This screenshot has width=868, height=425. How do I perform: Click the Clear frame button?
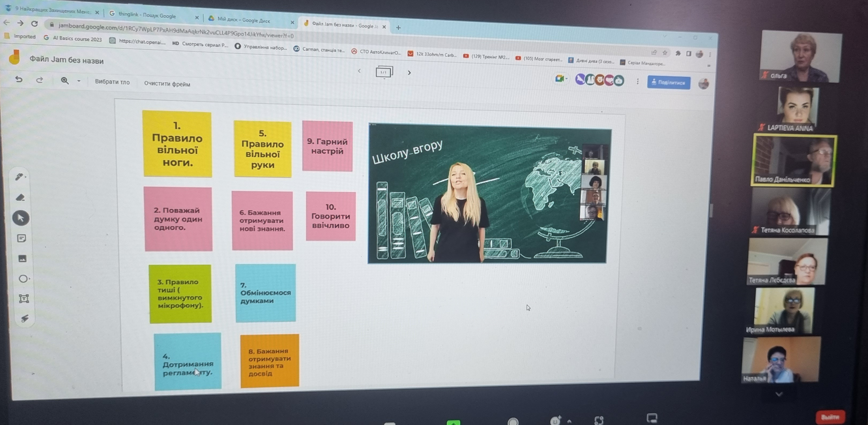pyautogui.click(x=167, y=84)
